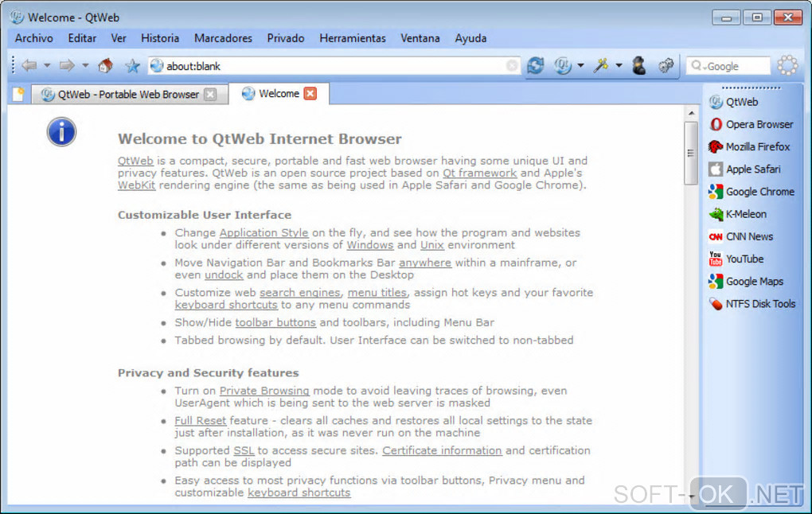Open the Marcadores menu

[223, 38]
